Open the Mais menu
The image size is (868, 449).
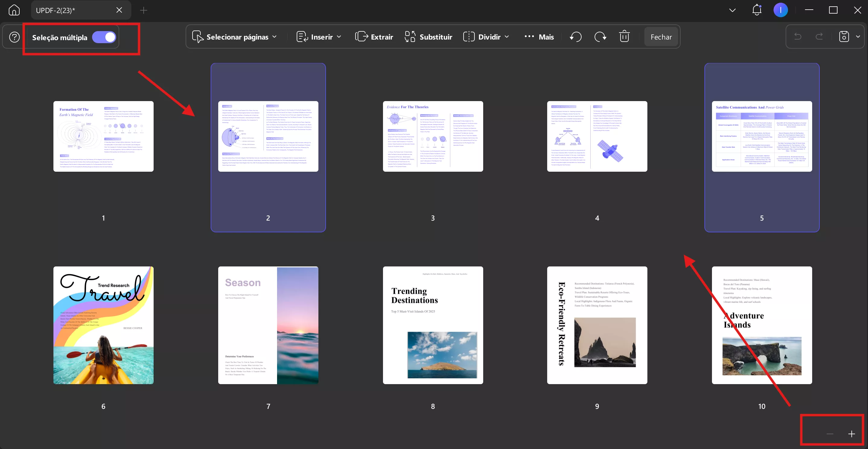click(x=539, y=37)
